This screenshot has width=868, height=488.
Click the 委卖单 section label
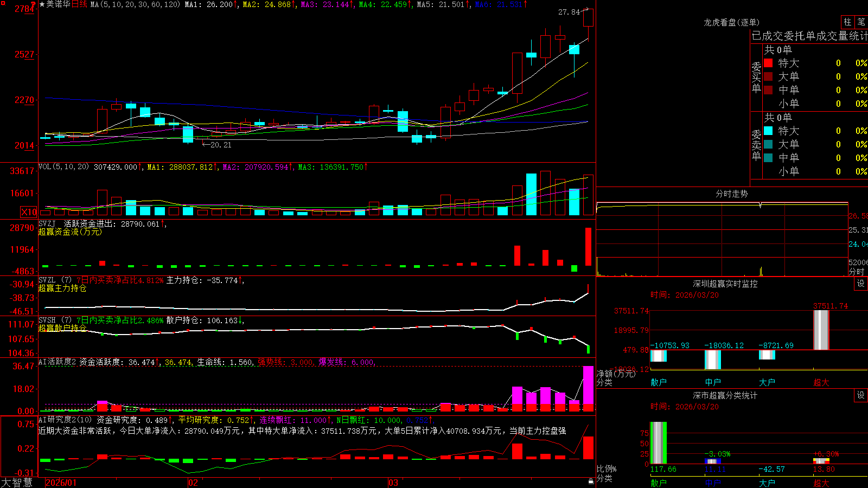coord(756,145)
